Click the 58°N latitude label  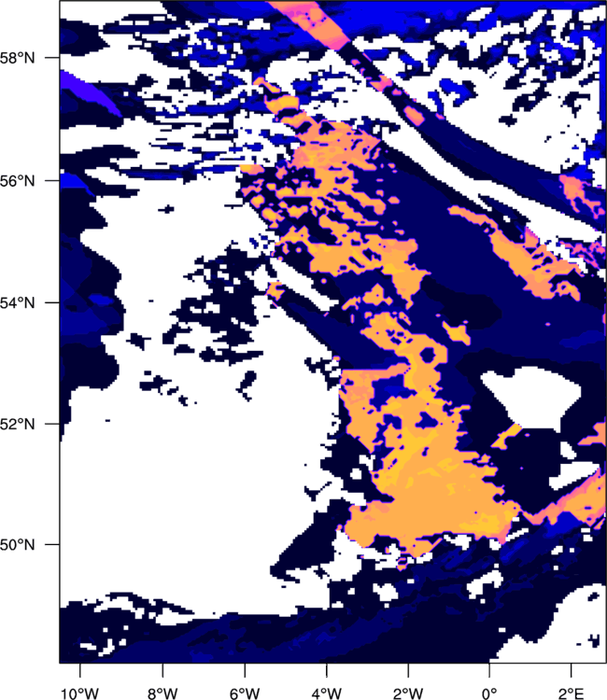coord(17,58)
